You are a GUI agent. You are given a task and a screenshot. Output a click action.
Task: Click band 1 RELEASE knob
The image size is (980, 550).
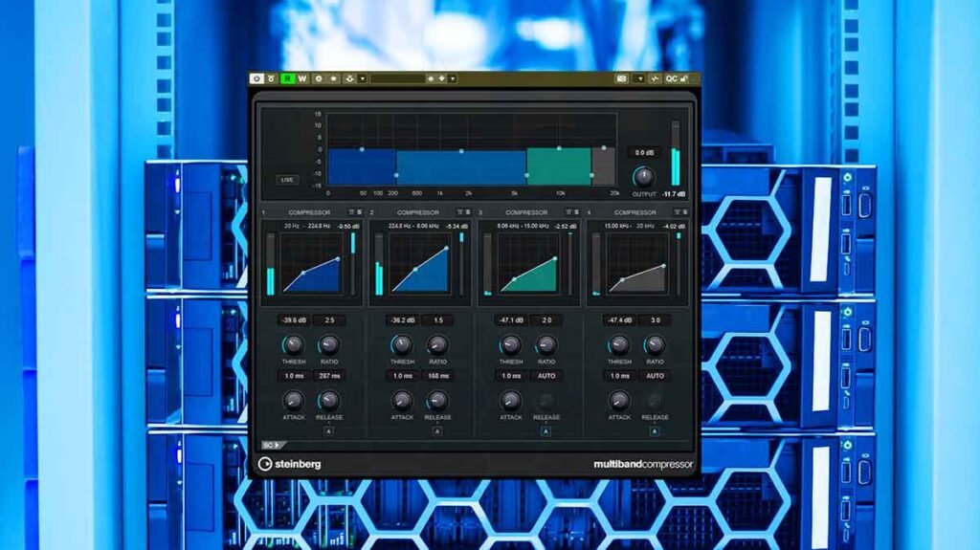[329, 401]
